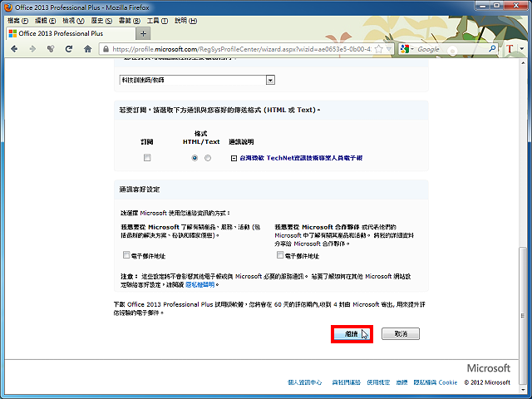Open the 檢視 (V) menu
This screenshot has width=532, height=399.
(73, 21)
